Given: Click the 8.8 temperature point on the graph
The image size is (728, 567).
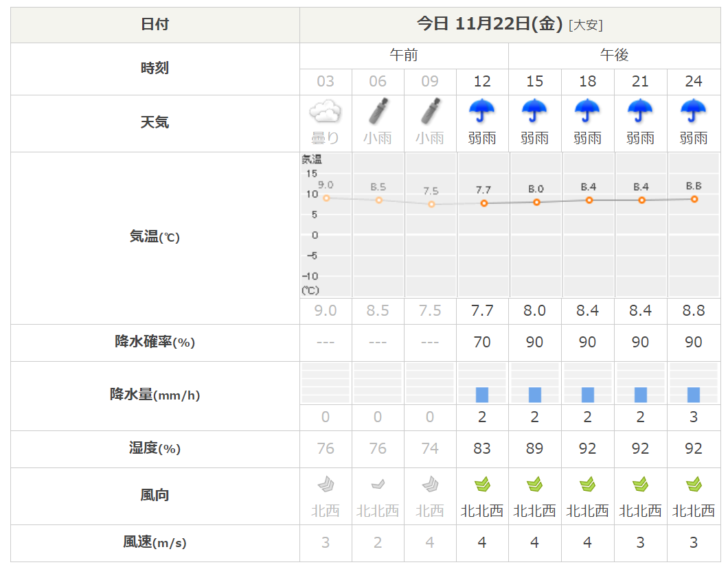Looking at the screenshot, I should pos(694,199).
